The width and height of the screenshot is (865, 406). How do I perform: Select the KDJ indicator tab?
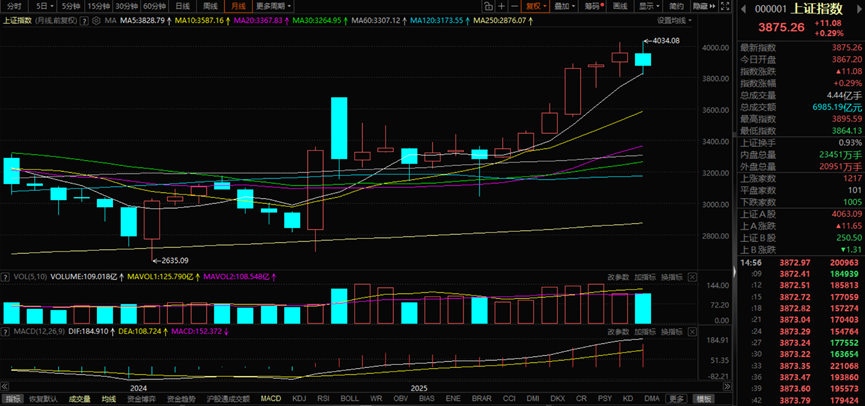click(297, 398)
